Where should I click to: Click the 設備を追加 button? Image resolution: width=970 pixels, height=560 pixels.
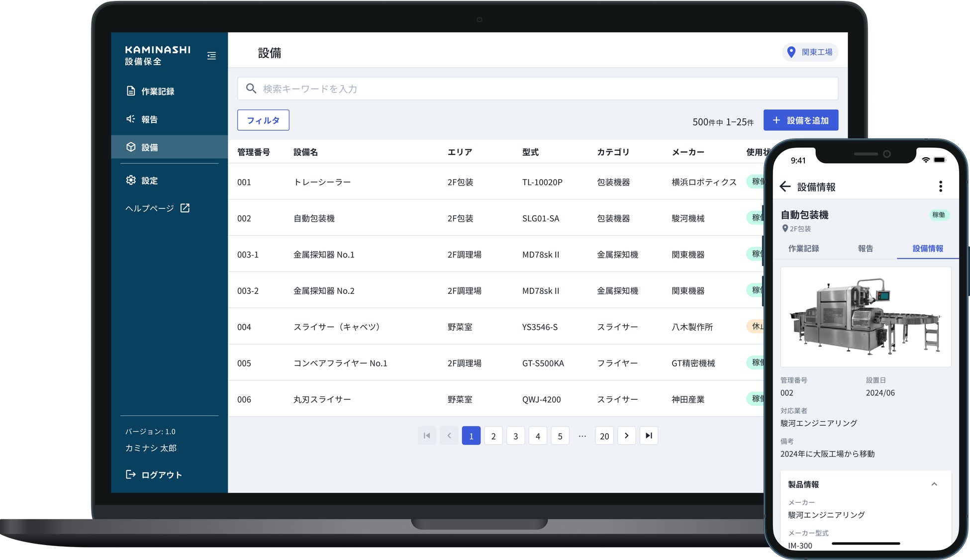(800, 120)
